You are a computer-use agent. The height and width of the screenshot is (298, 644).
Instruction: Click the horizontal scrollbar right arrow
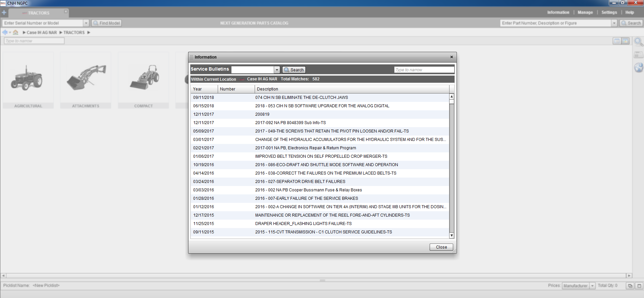pos(629,275)
